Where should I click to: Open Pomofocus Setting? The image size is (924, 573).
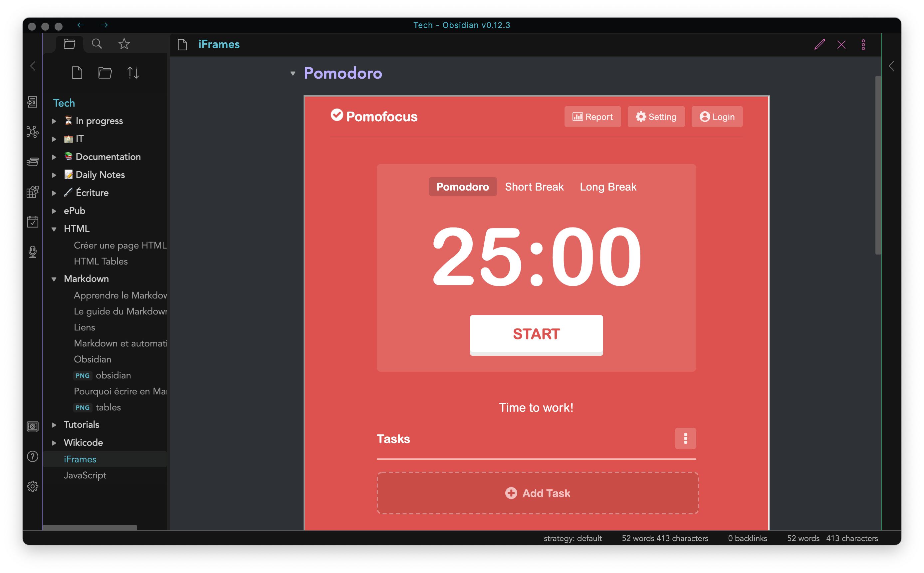click(x=656, y=117)
